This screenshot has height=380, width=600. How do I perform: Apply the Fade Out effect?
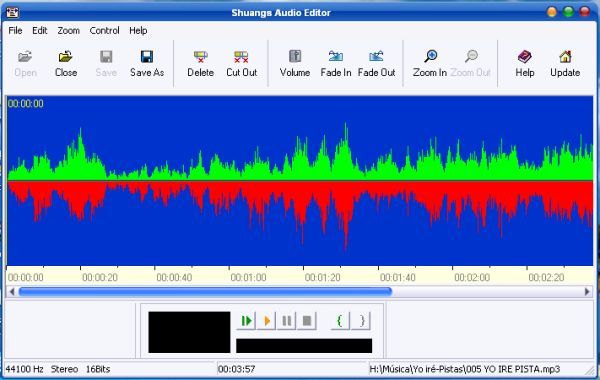[x=376, y=64]
